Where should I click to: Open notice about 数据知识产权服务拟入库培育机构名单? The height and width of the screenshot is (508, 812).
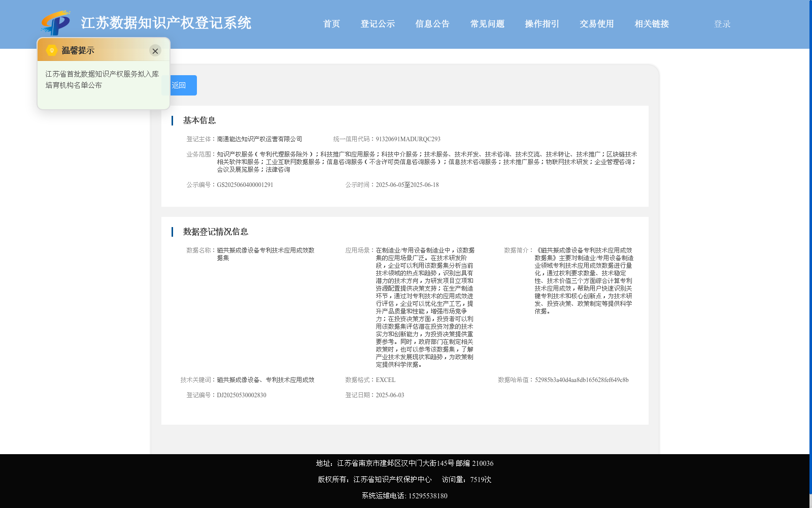click(x=102, y=80)
